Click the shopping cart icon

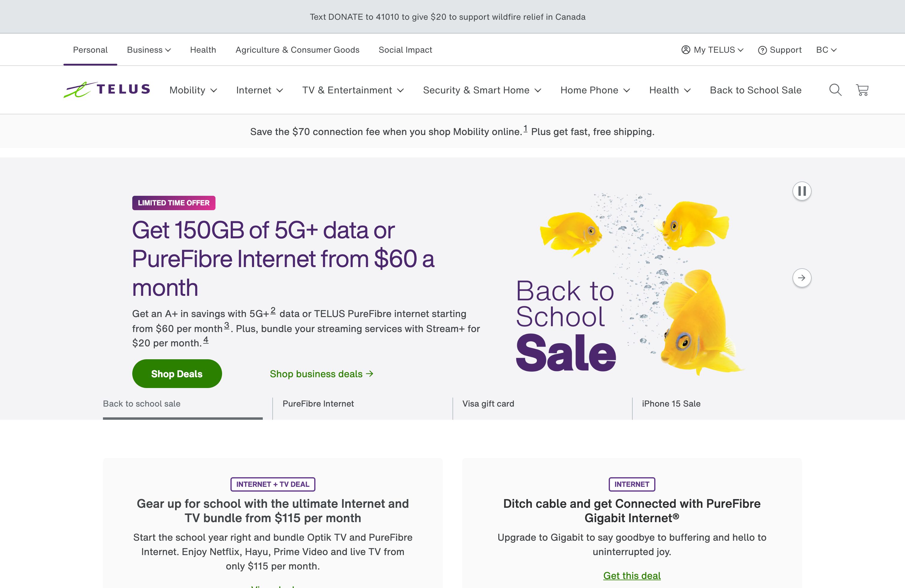[x=862, y=90]
